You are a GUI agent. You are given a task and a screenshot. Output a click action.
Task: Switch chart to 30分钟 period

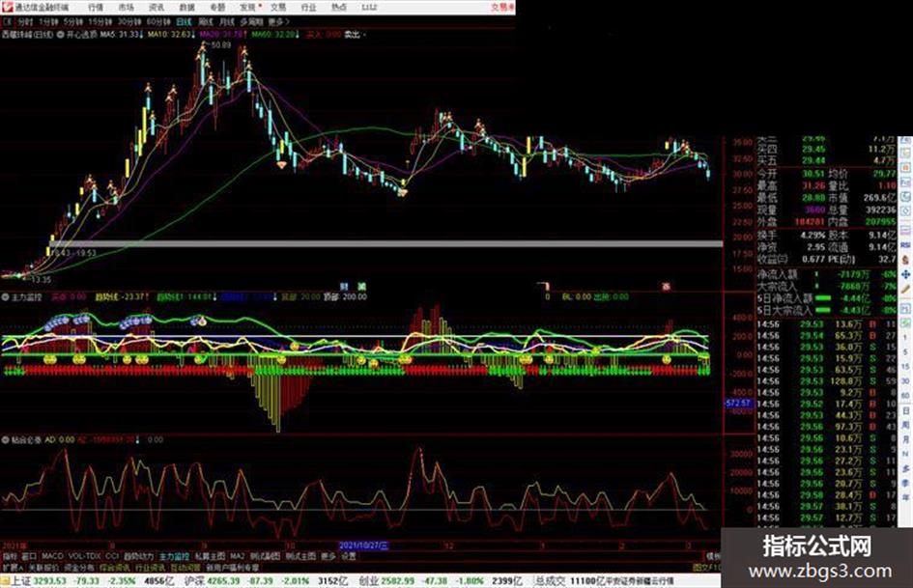(129, 22)
